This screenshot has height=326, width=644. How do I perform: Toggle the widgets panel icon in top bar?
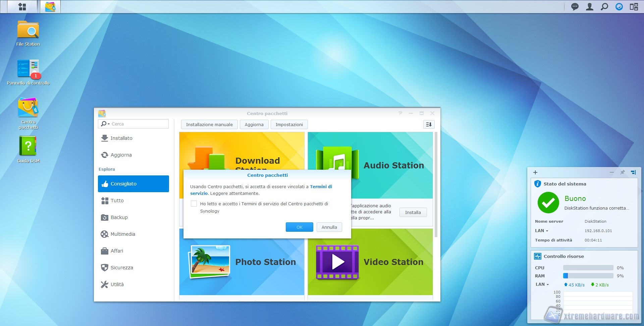[x=634, y=7]
